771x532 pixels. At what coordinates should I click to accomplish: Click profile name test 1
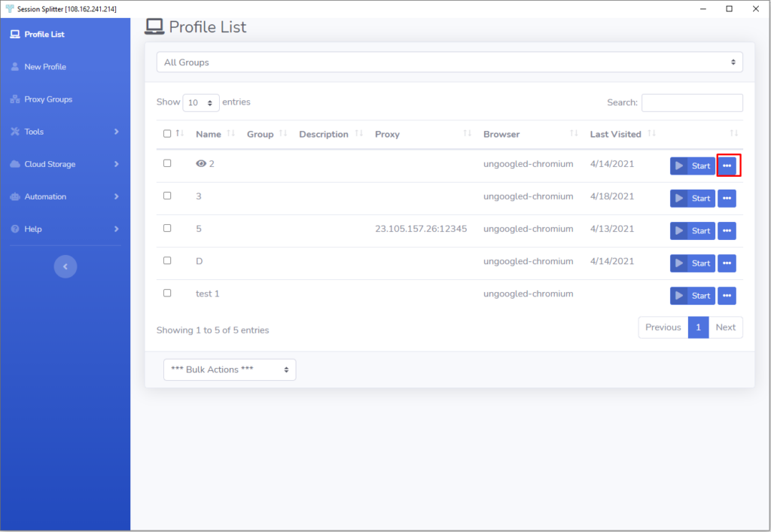[x=208, y=293]
